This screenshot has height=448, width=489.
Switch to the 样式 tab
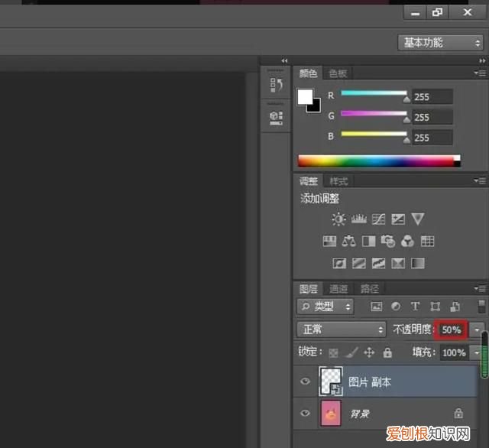click(338, 181)
